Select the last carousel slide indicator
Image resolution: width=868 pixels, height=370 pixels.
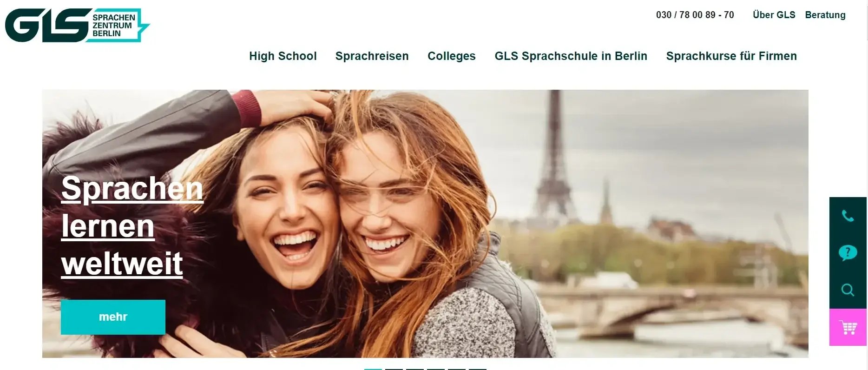click(478, 369)
